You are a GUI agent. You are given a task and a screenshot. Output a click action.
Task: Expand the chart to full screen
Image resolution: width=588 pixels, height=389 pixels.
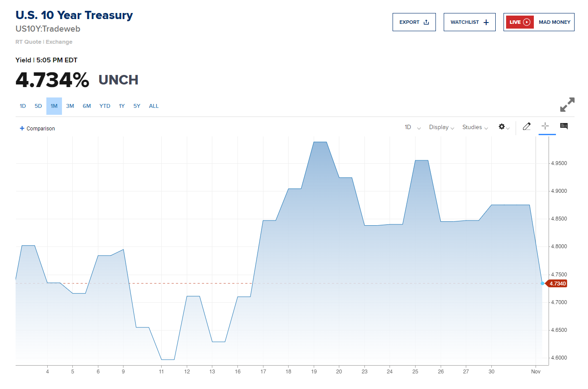coord(567,104)
